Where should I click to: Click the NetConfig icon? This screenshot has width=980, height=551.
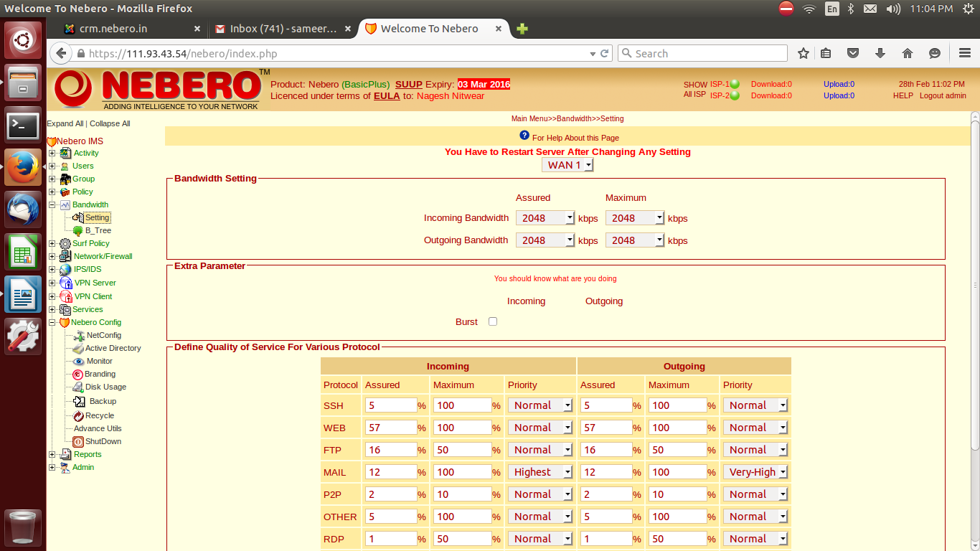pos(79,335)
